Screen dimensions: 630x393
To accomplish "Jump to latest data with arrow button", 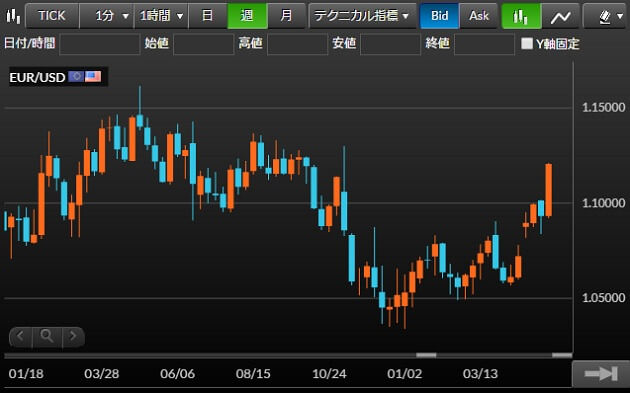I will (x=601, y=374).
